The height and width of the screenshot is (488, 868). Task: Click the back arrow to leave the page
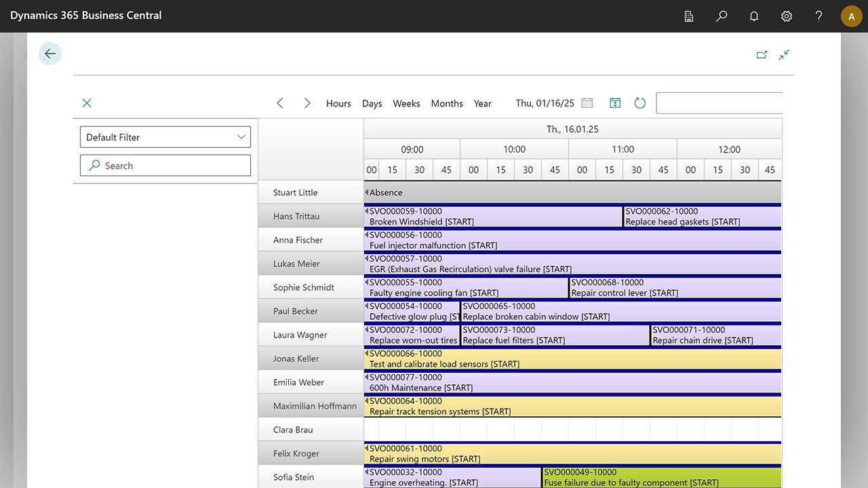tap(50, 54)
